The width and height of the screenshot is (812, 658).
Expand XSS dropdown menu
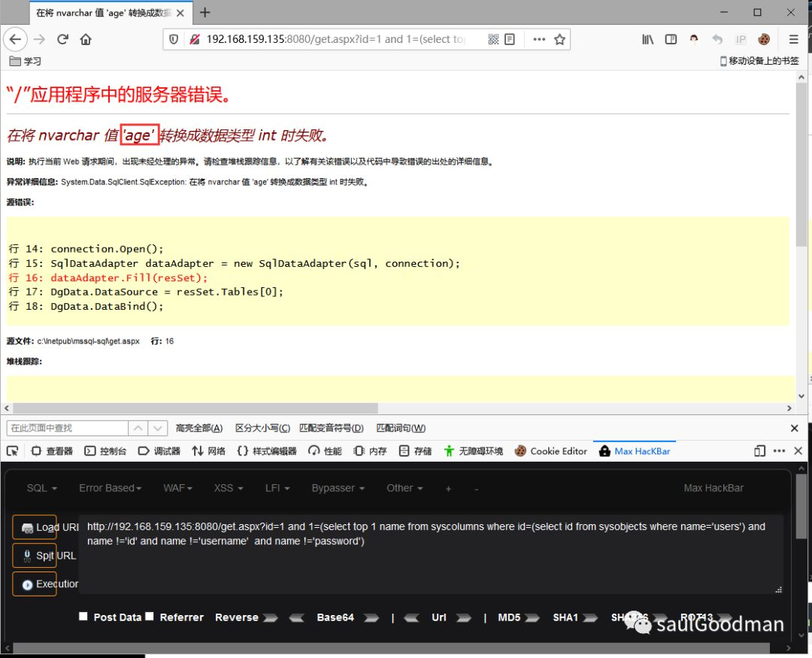point(229,488)
